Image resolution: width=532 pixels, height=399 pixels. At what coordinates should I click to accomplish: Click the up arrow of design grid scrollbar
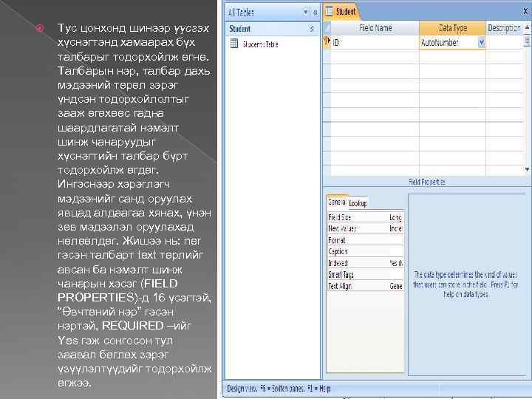pyautogui.click(x=527, y=27)
